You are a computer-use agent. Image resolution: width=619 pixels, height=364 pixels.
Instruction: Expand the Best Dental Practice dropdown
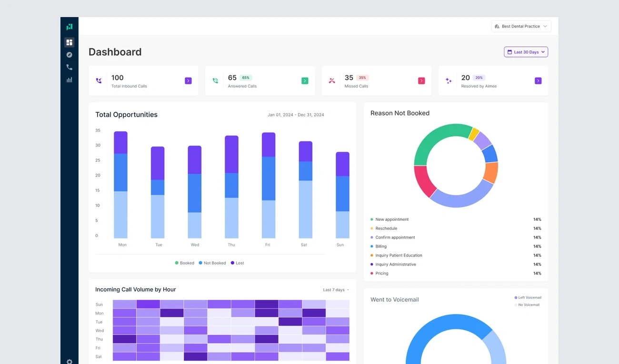point(521,27)
